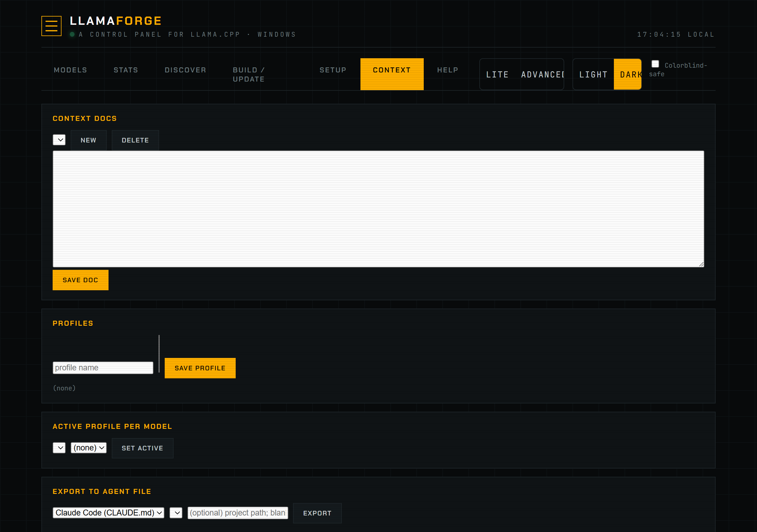
Task: Open the Discover tab
Action: click(186, 70)
